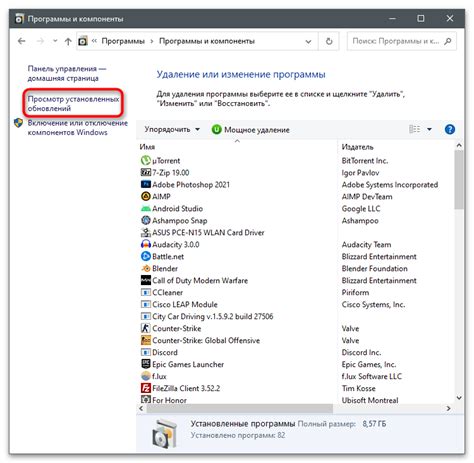474x463 pixels.
Task: Click the Call of Duty Modern Warfare icon
Action: click(x=146, y=281)
